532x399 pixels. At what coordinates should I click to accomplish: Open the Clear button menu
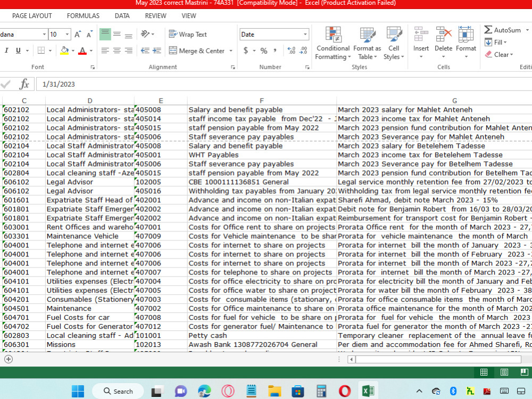499,55
